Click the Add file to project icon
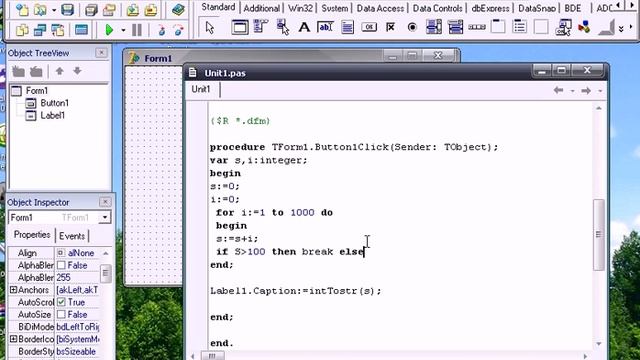 pyautogui.click(x=132, y=10)
